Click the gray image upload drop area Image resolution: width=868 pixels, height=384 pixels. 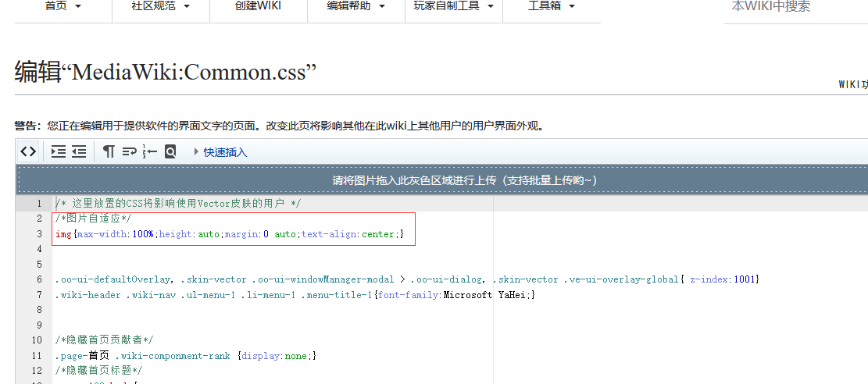465,180
